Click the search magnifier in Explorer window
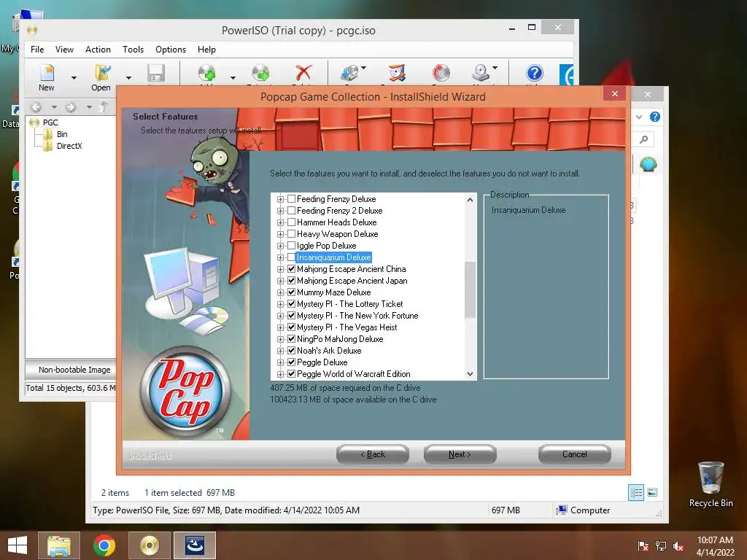 pyautogui.click(x=643, y=139)
